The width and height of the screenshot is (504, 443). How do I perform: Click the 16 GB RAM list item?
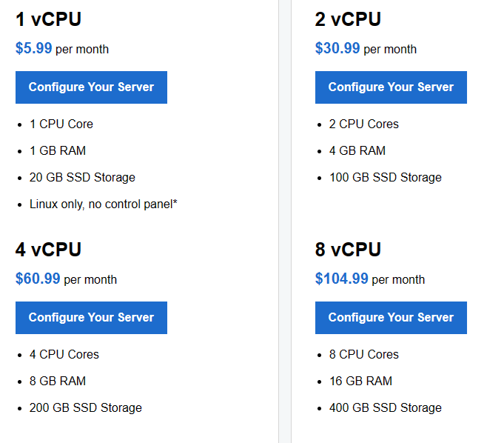(360, 382)
